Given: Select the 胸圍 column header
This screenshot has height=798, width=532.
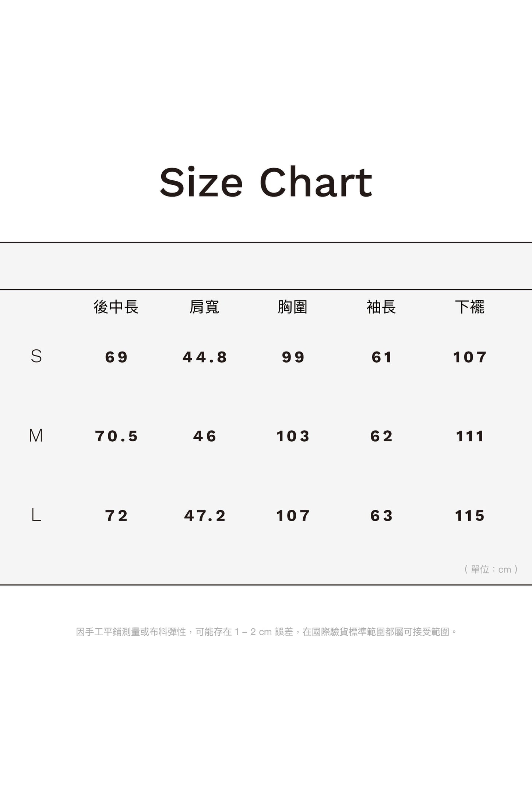Looking at the screenshot, I should (293, 307).
